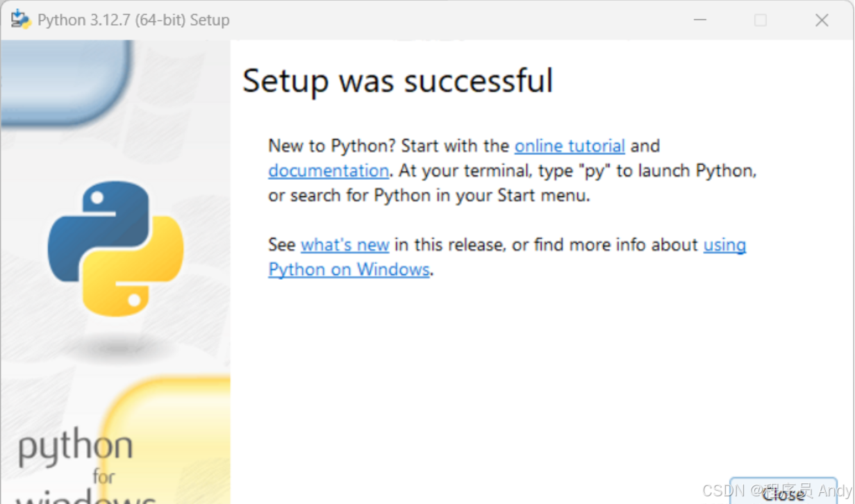Click the Python logo in the sidebar
The image size is (855, 504).
115,249
